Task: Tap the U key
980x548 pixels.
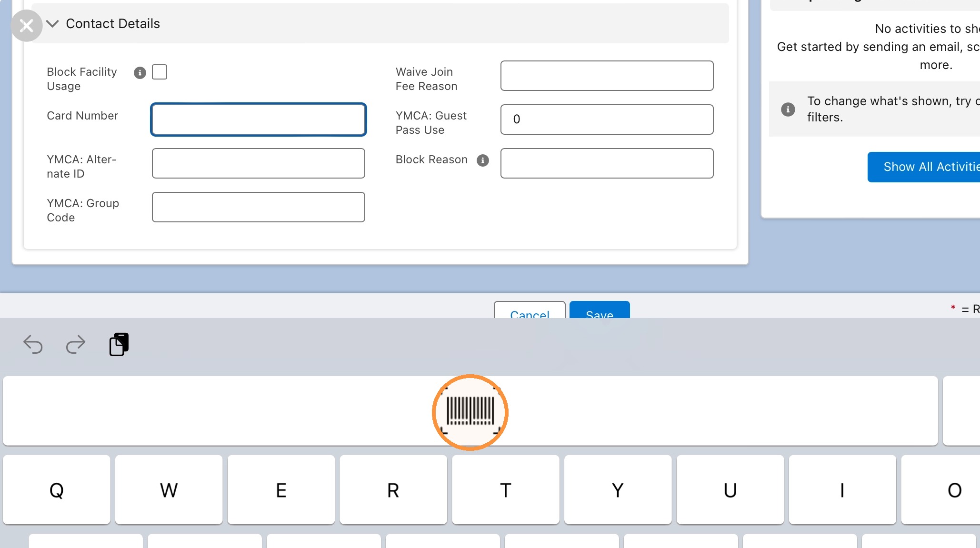Action: (x=730, y=490)
